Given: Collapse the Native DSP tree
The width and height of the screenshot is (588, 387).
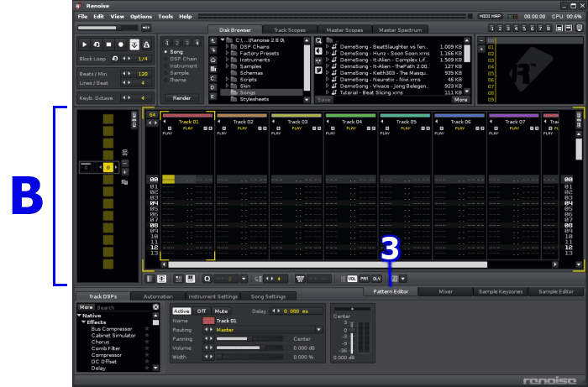Looking at the screenshot, I should coord(80,316).
